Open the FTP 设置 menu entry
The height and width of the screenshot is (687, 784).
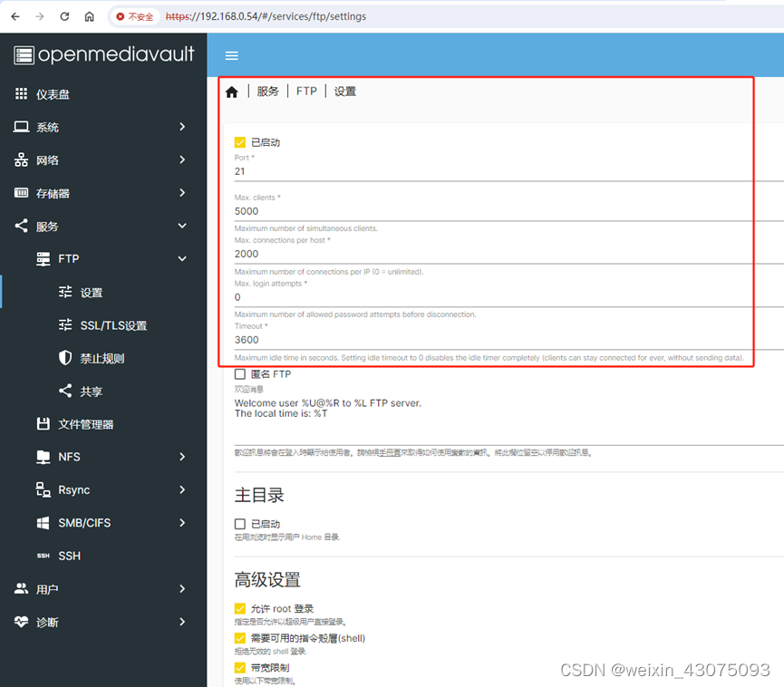[x=103, y=292]
